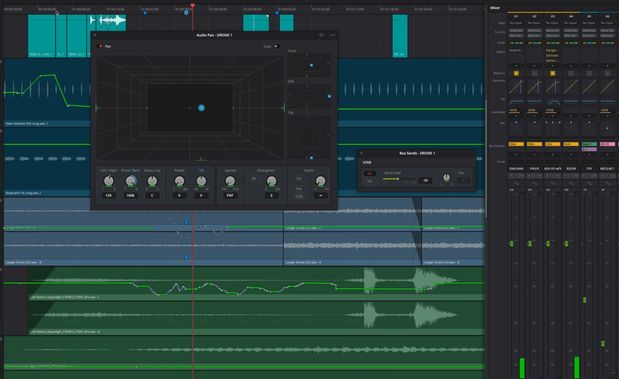The height and width of the screenshot is (379, 619).
Task: Toggle the Boom Pre button
Action: (x=299, y=189)
